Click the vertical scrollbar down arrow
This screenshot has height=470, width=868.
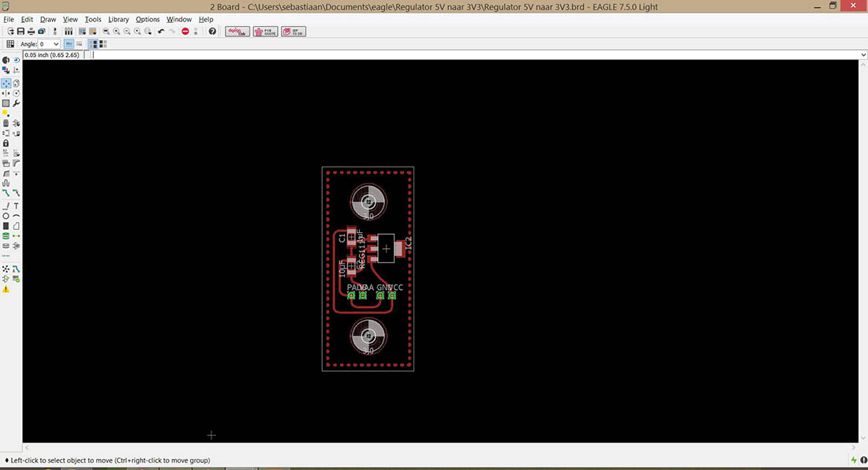click(863, 438)
